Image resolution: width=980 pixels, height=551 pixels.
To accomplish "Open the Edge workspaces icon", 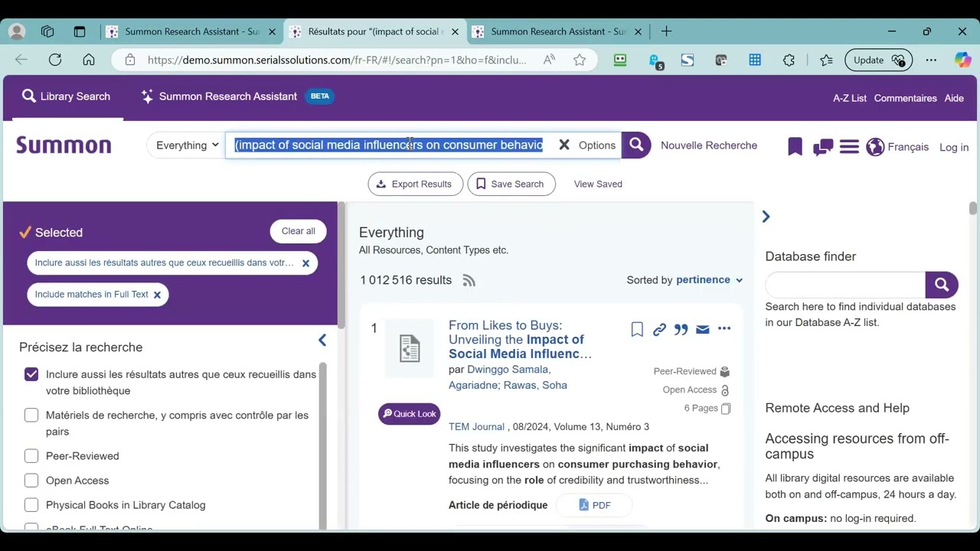I will tap(47, 31).
